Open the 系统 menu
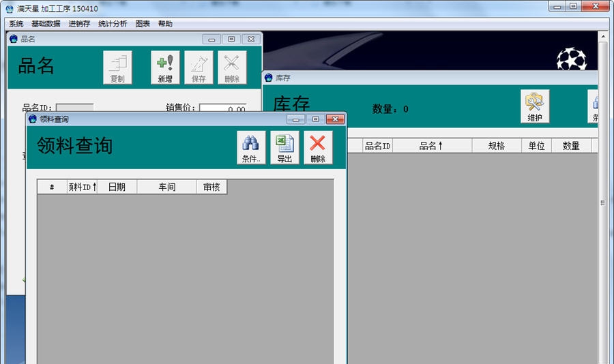 click(x=16, y=24)
